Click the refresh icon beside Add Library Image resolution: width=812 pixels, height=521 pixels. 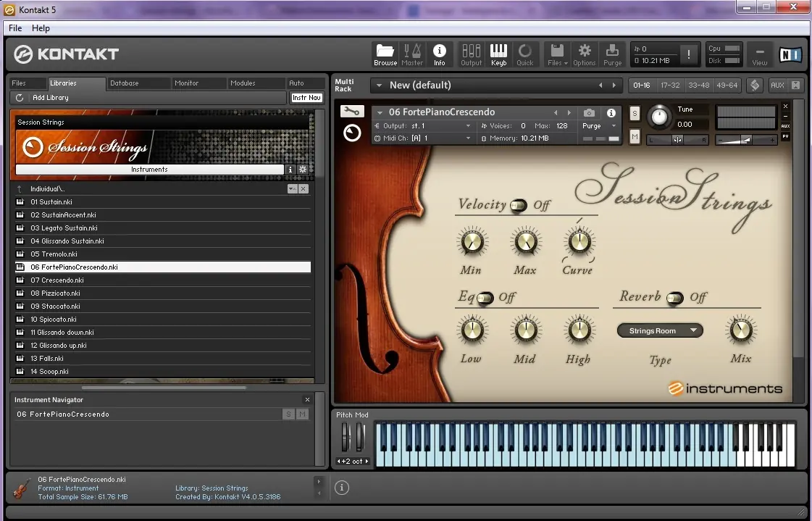(x=20, y=97)
